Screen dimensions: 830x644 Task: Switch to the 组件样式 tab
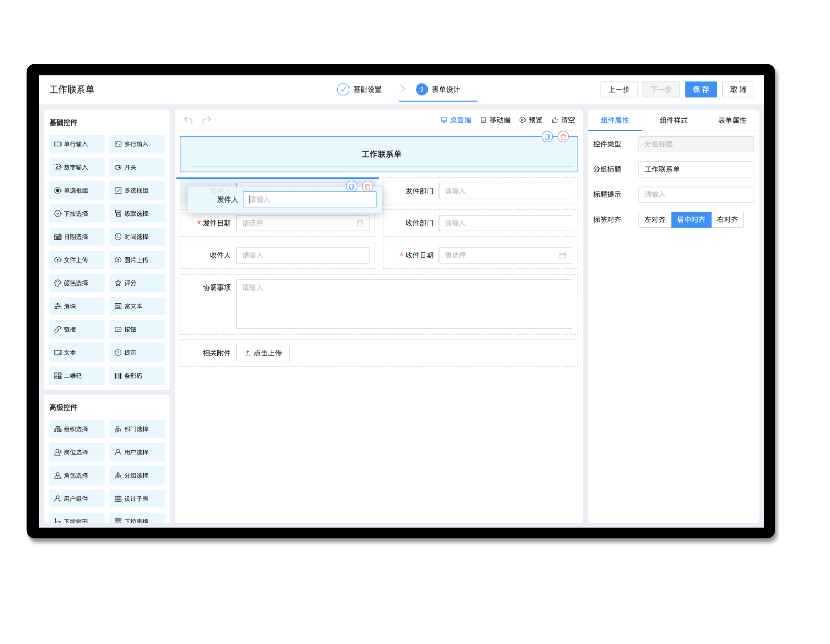pos(673,120)
